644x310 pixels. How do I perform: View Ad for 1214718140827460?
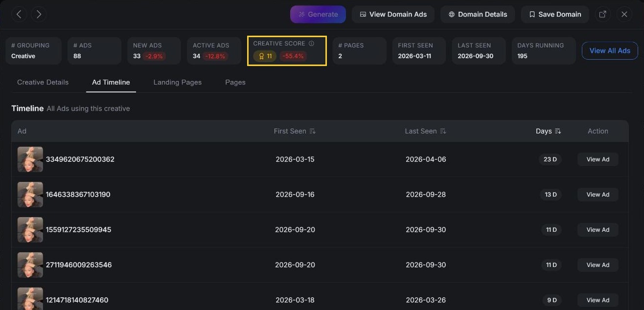click(598, 300)
